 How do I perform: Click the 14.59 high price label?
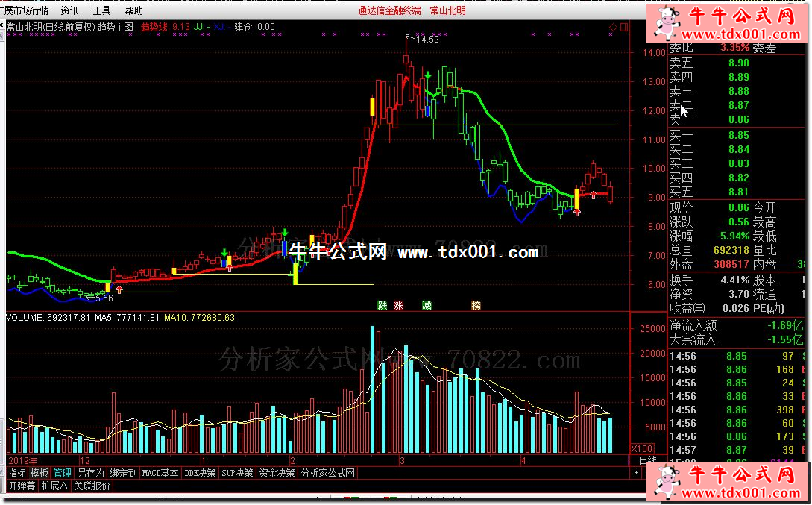pos(427,40)
